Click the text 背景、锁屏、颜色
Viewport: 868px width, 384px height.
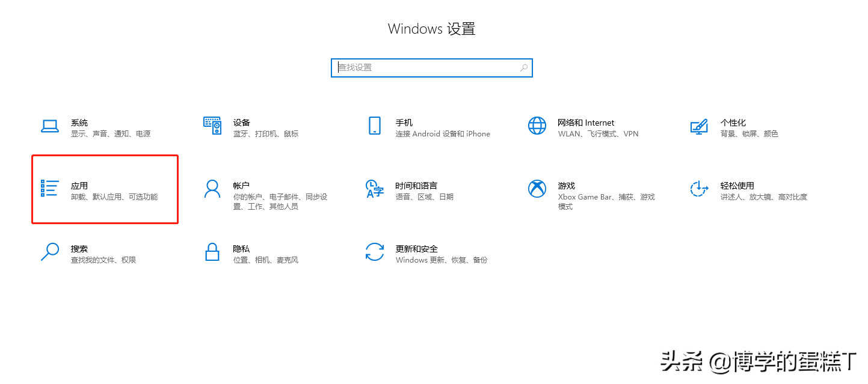coord(749,134)
